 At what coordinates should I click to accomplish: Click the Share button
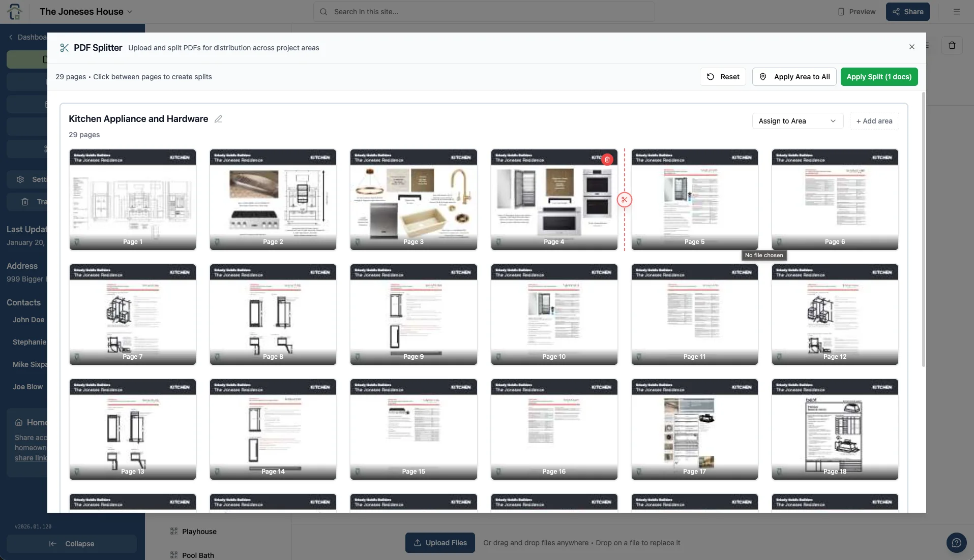[907, 12]
